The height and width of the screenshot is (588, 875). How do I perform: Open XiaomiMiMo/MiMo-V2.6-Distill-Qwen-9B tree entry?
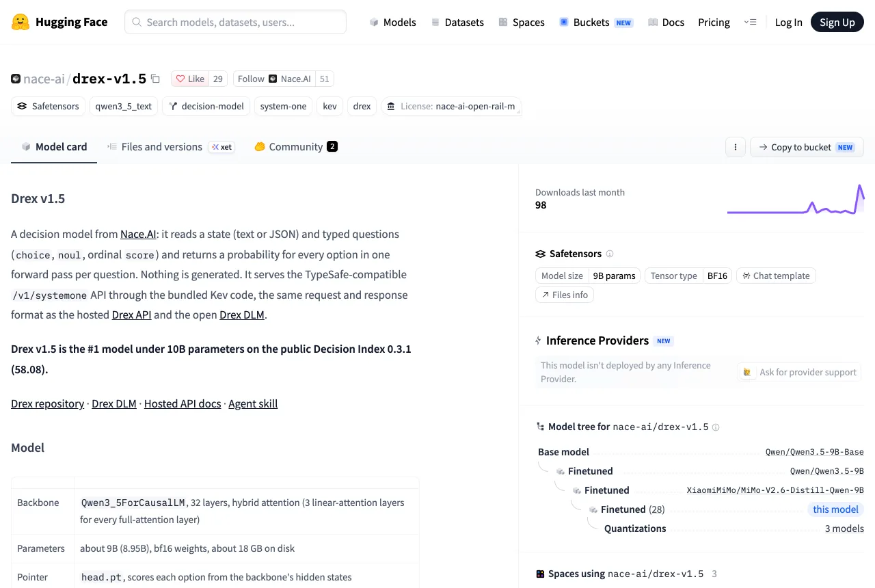point(775,490)
